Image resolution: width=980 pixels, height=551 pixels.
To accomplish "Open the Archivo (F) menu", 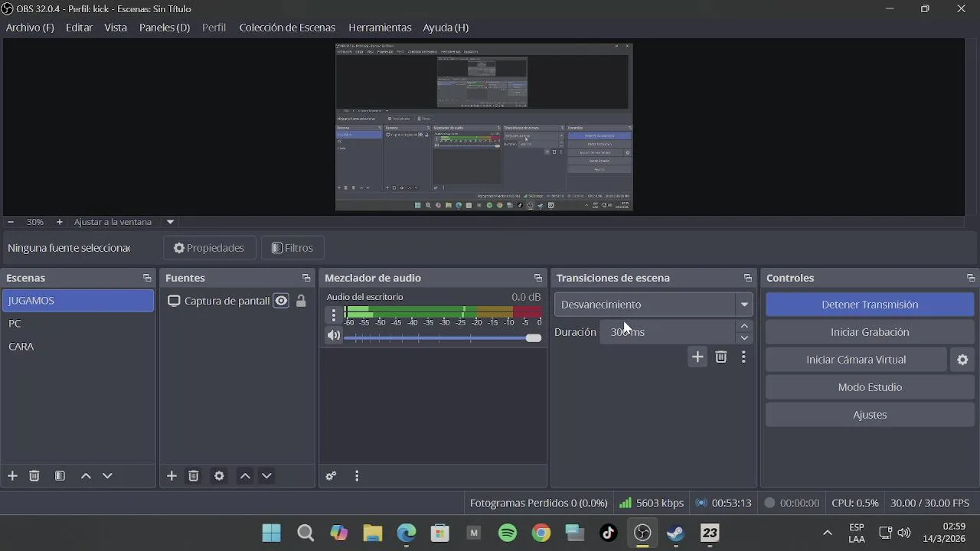I will pos(30,28).
